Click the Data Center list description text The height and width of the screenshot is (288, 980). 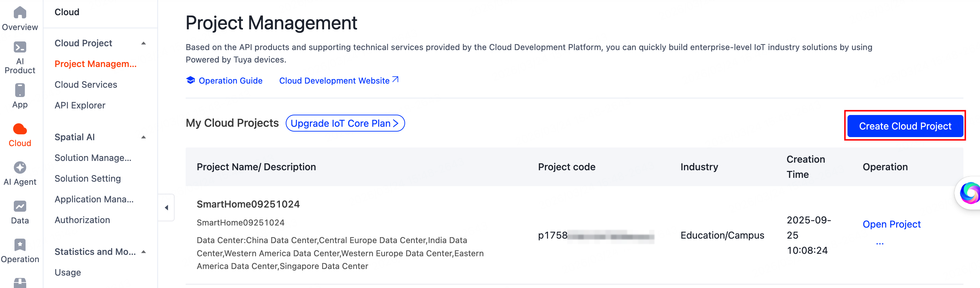click(340, 253)
